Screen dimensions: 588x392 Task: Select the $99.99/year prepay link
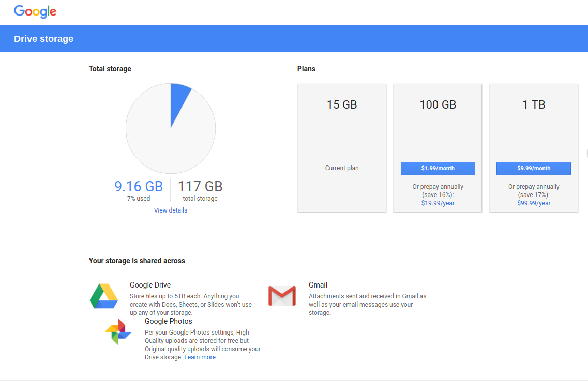click(x=534, y=203)
